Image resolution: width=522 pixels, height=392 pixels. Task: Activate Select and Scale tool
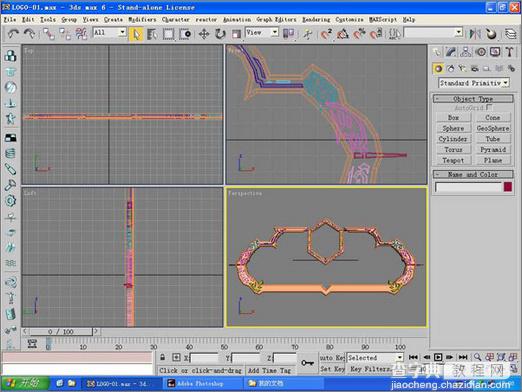236,34
